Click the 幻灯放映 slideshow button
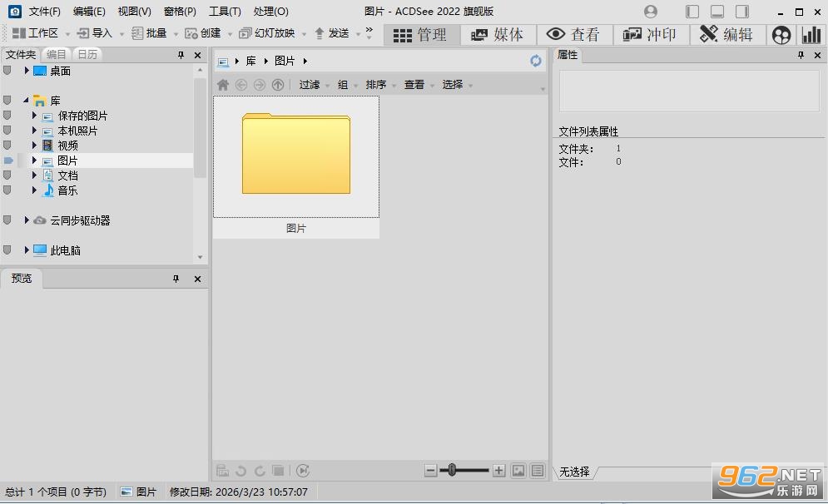Image resolution: width=828 pixels, height=504 pixels. [x=267, y=33]
